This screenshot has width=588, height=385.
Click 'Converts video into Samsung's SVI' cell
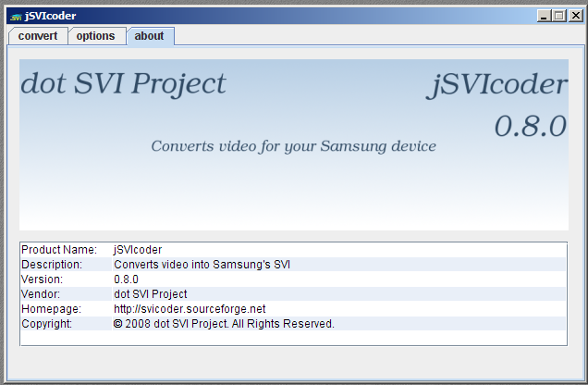point(338,265)
